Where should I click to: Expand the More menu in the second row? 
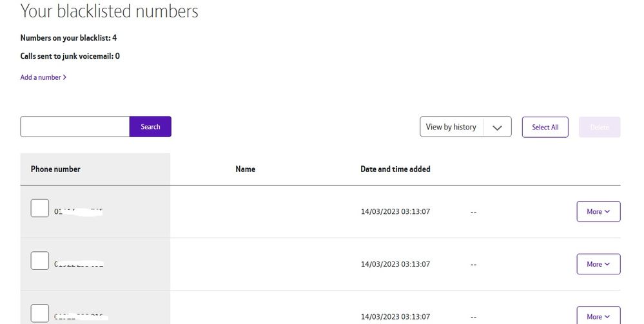598,264
